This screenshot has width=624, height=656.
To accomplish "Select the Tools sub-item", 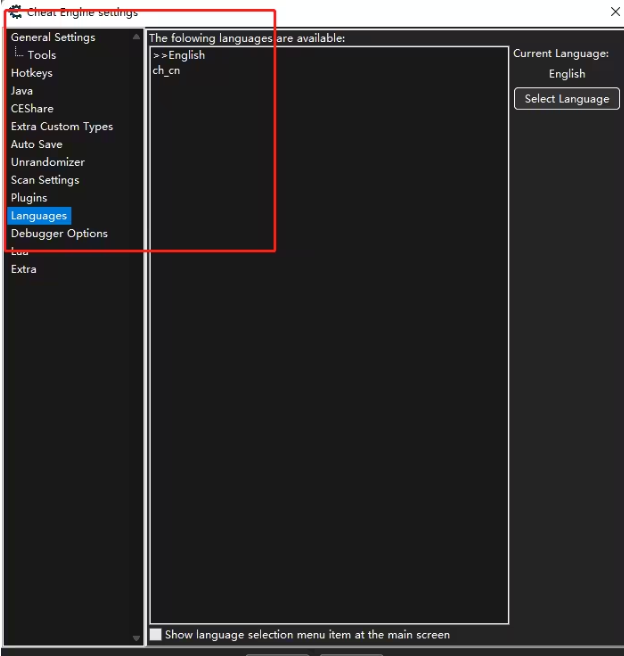I will 41,55.
